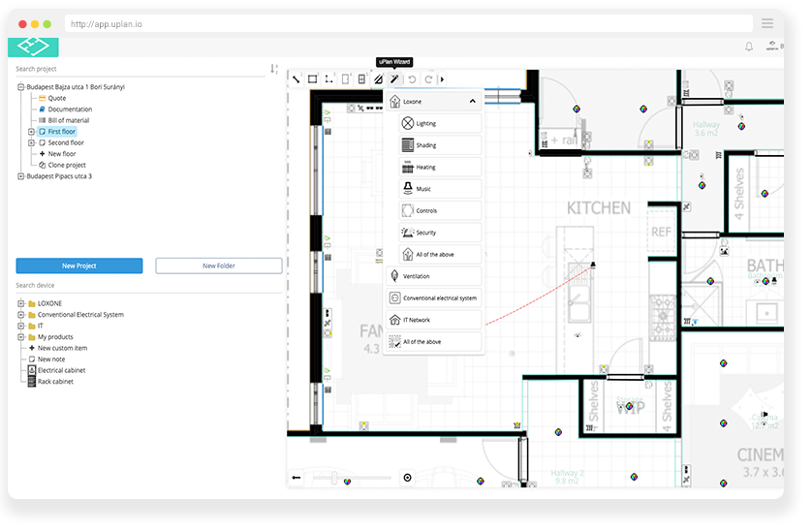Expand the Second floor node
This screenshot has height=531, width=812.
coord(31,142)
